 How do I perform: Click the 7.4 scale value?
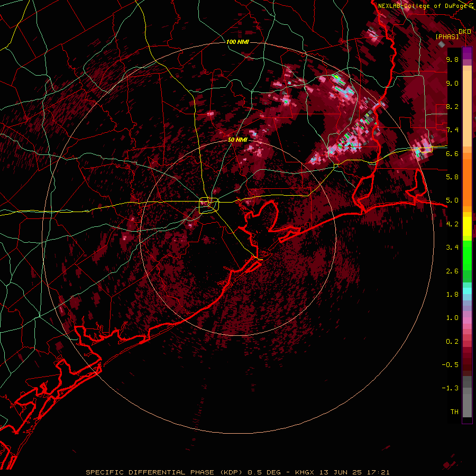pos(452,130)
